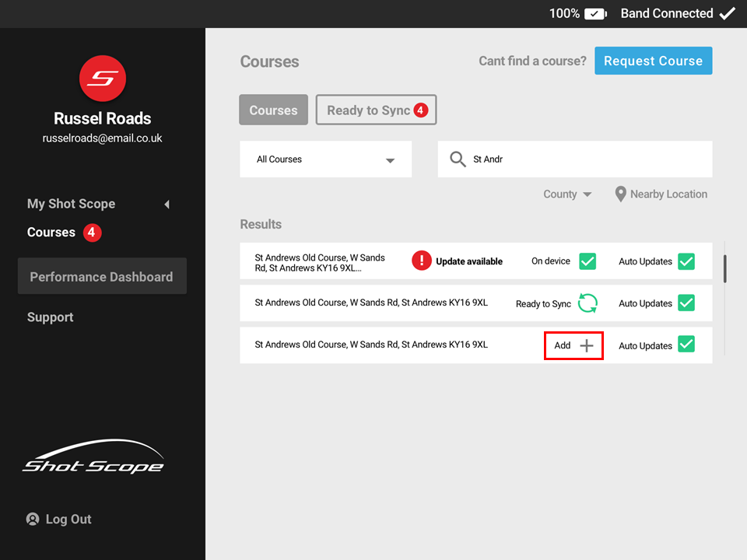Toggle Auto Updates on the Add row
Viewport: 747px width, 560px height.
coord(686,345)
